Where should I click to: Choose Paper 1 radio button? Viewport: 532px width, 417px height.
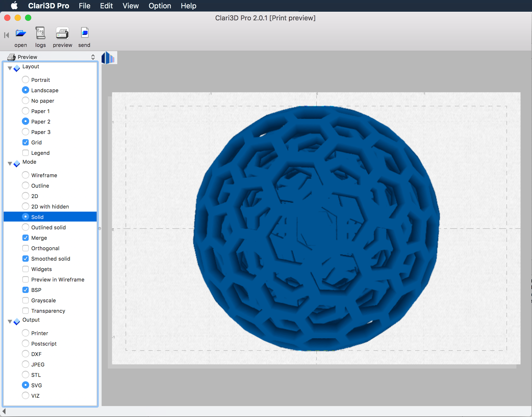click(x=26, y=111)
